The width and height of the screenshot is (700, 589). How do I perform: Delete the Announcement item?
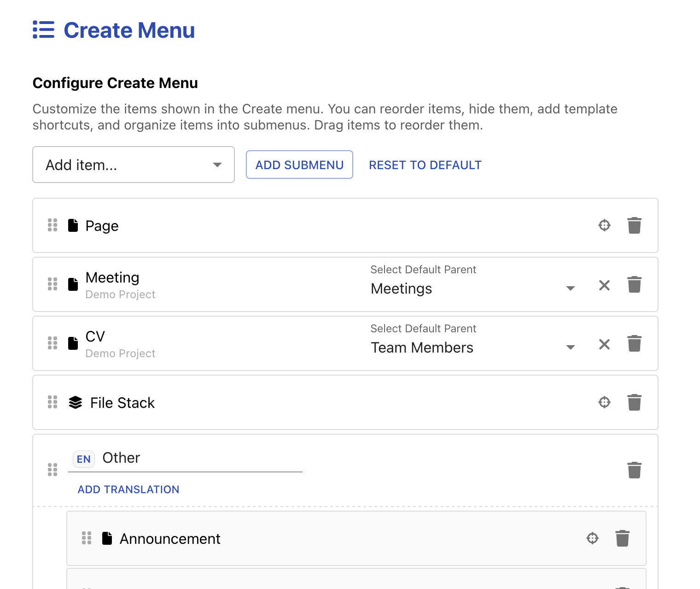(x=622, y=538)
